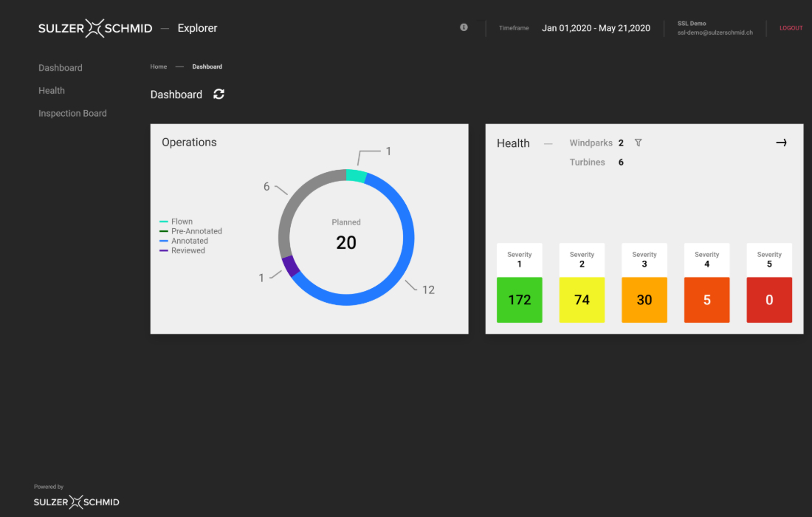Open Inspection Board in the sidebar
Image resolution: width=812 pixels, height=517 pixels.
[x=72, y=114]
